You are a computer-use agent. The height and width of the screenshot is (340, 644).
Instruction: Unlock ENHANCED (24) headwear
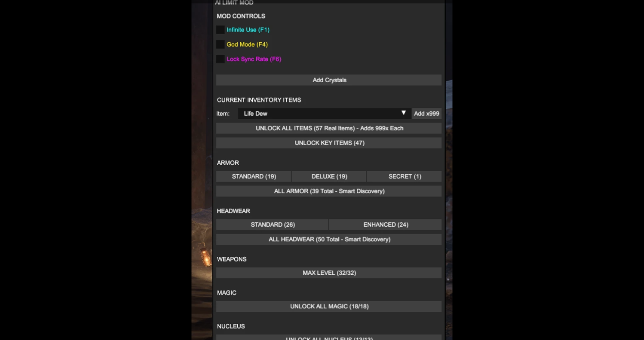(385, 224)
